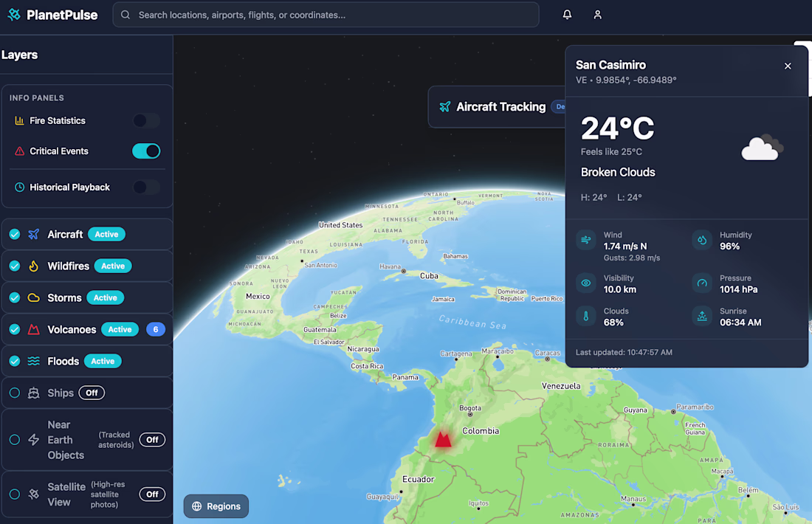Screen dimensions: 812x524
Task: Uncheck the Wildfires layer checkbox
Action: click(x=15, y=266)
